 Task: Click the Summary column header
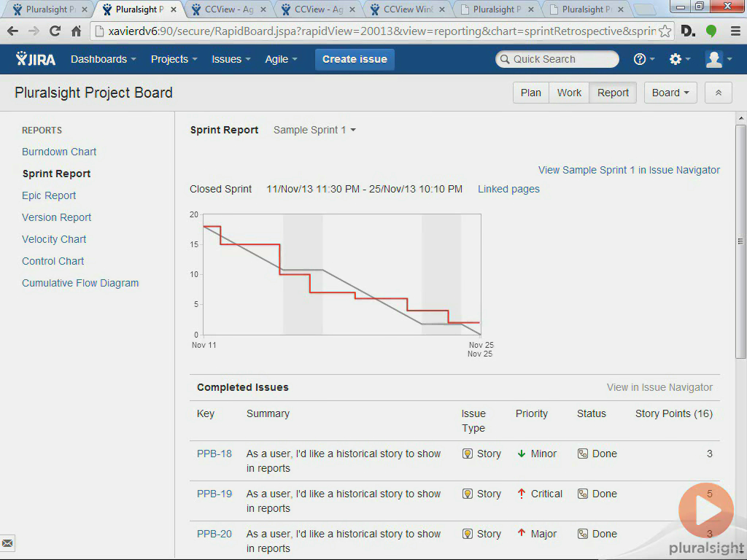(268, 414)
